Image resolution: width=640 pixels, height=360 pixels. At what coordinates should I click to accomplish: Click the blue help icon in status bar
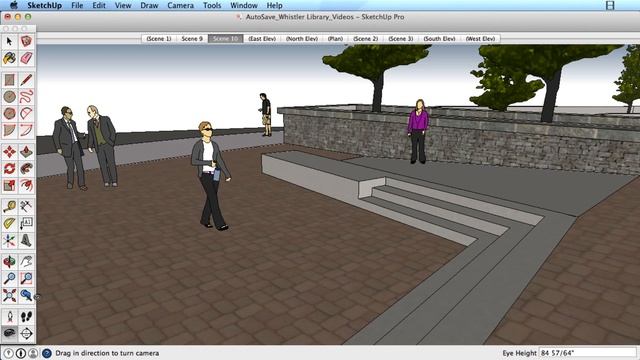click(x=47, y=353)
